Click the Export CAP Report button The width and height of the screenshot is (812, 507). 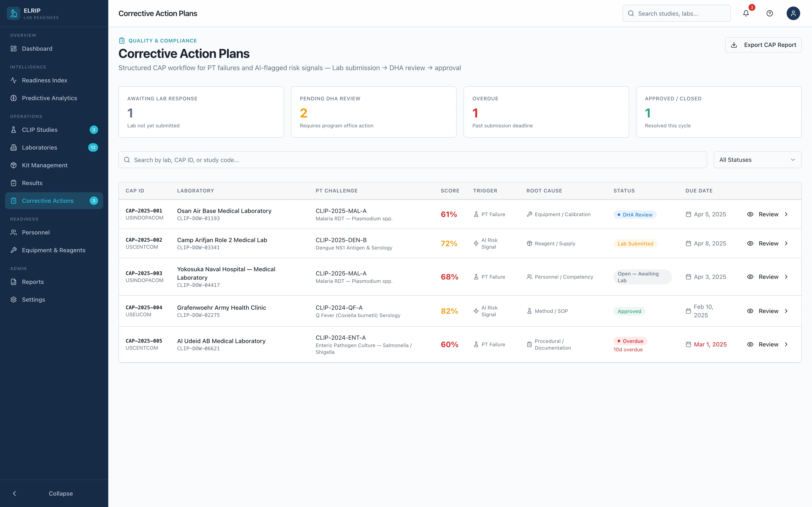click(763, 45)
